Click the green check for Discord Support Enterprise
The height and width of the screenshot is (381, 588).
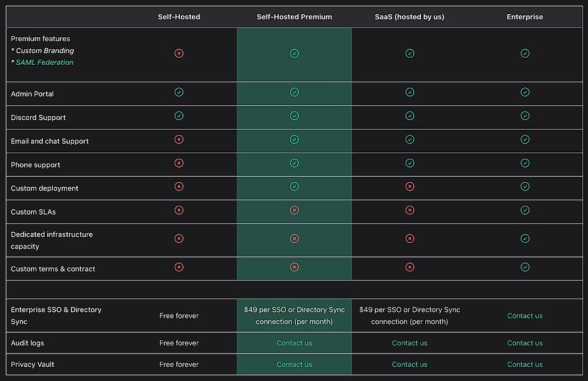[x=525, y=116]
